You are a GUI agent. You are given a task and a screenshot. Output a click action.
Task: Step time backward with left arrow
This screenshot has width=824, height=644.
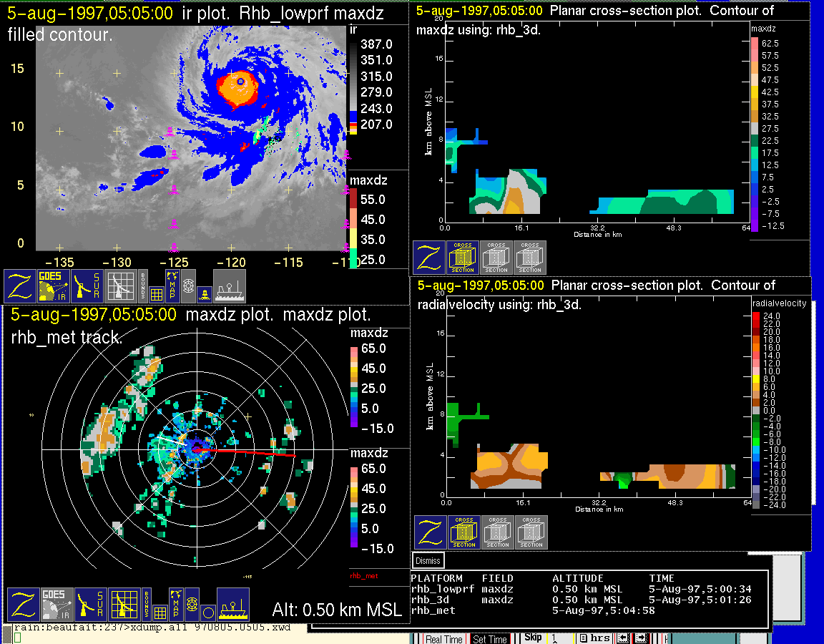[623, 638]
